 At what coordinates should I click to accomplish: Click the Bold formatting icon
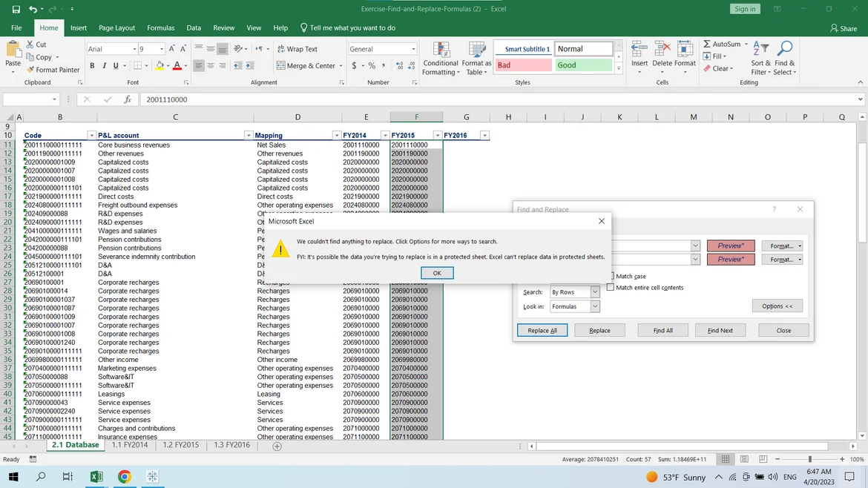(92, 66)
